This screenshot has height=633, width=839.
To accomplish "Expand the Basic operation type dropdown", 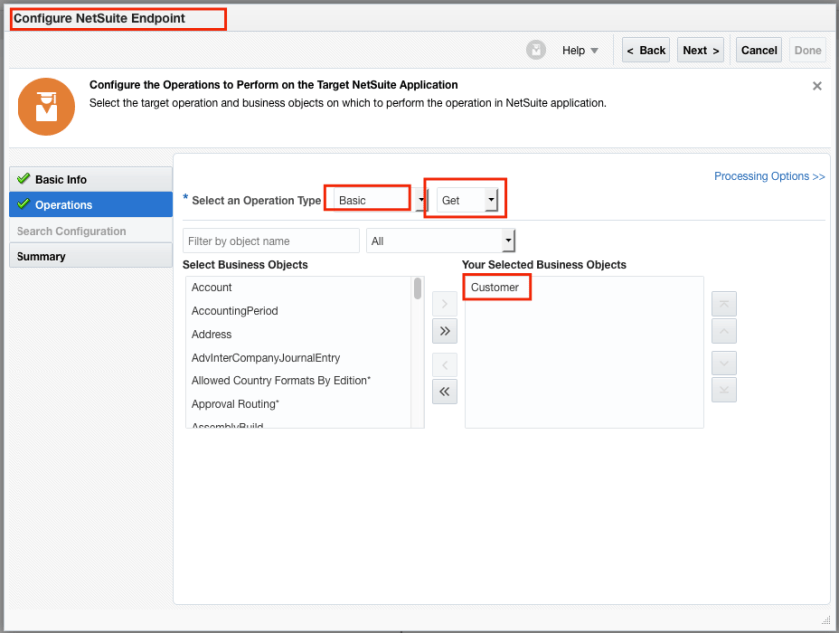I will [421, 200].
